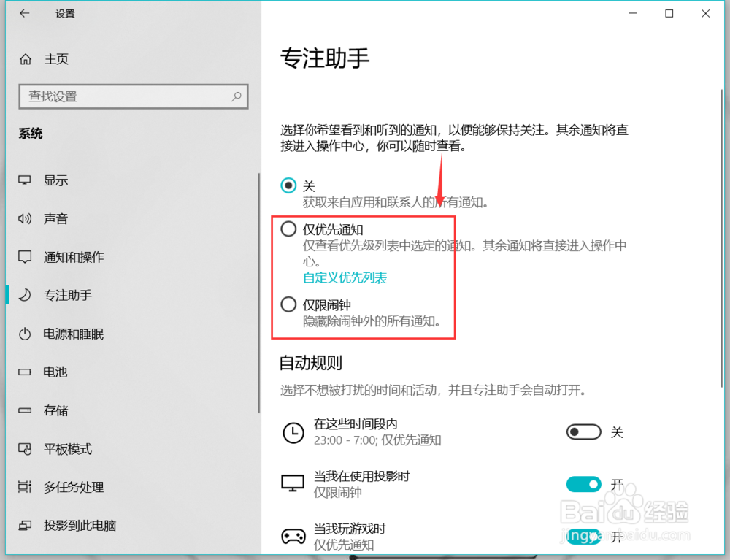Enable the 在这些时间段内 automatic rule toggle

pyautogui.click(x=583, y=431)
